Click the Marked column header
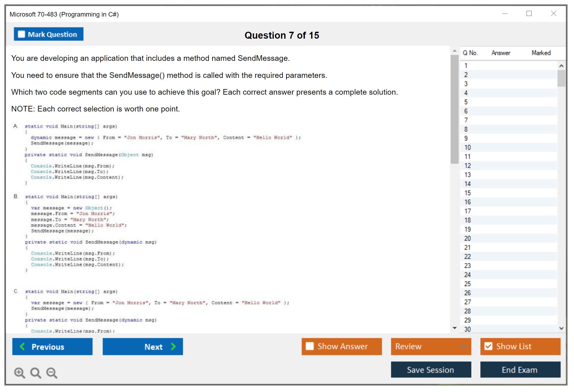This screenshot has width=574, height=392. click(x=541, y=53)
